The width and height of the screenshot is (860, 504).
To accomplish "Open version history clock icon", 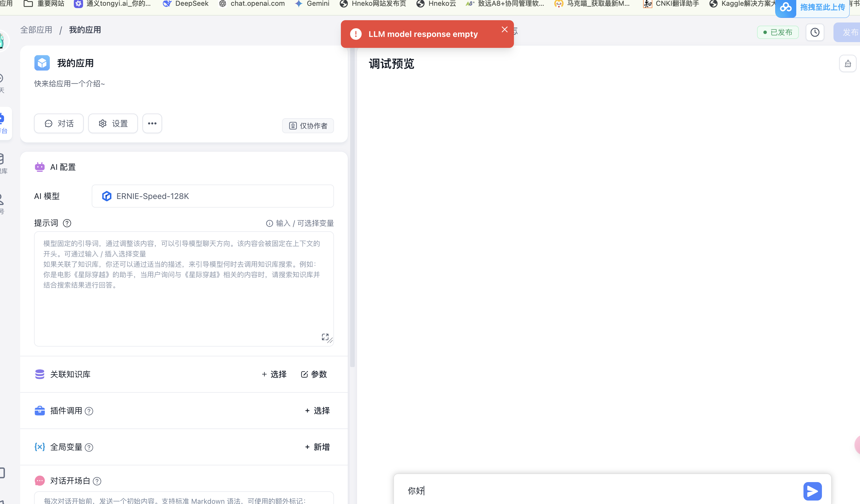I will (x=815, y=32).
